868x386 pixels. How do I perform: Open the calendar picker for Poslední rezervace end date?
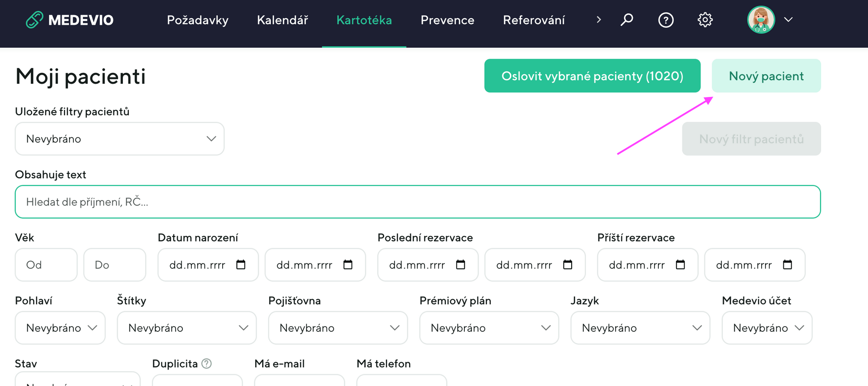pos(568,264)
